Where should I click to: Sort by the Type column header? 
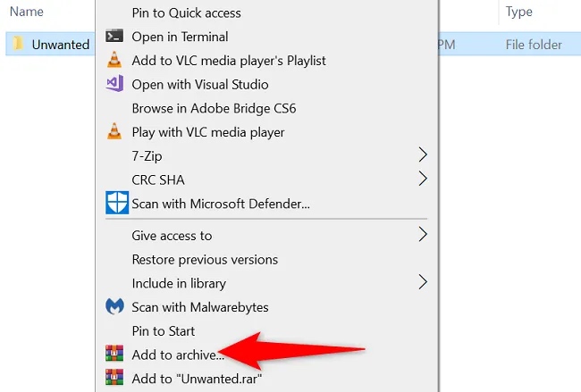click(x=519, y=12)
